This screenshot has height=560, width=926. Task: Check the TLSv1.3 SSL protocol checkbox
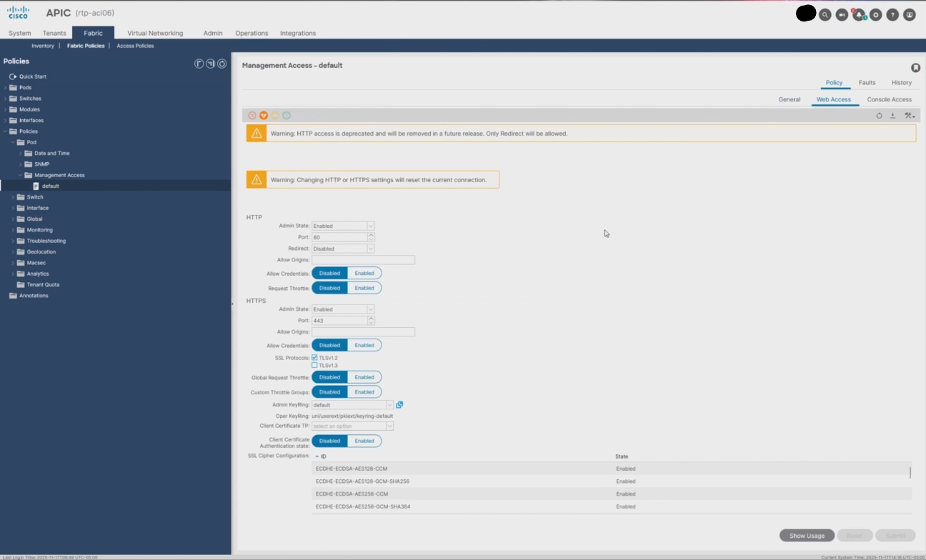click(314, 365)
